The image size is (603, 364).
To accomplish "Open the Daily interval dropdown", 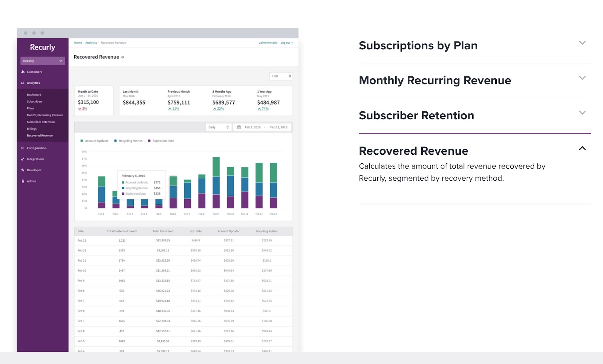I will click(218, 127).
